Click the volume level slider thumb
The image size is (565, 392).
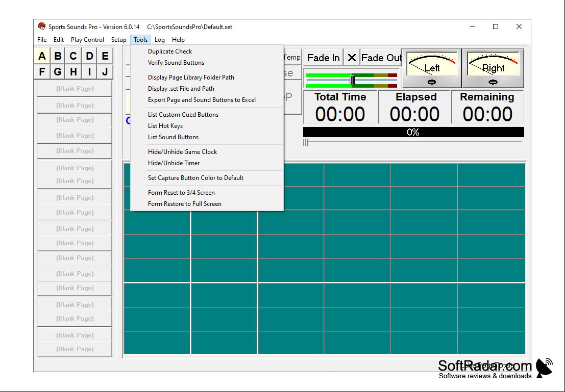point(352,80)
